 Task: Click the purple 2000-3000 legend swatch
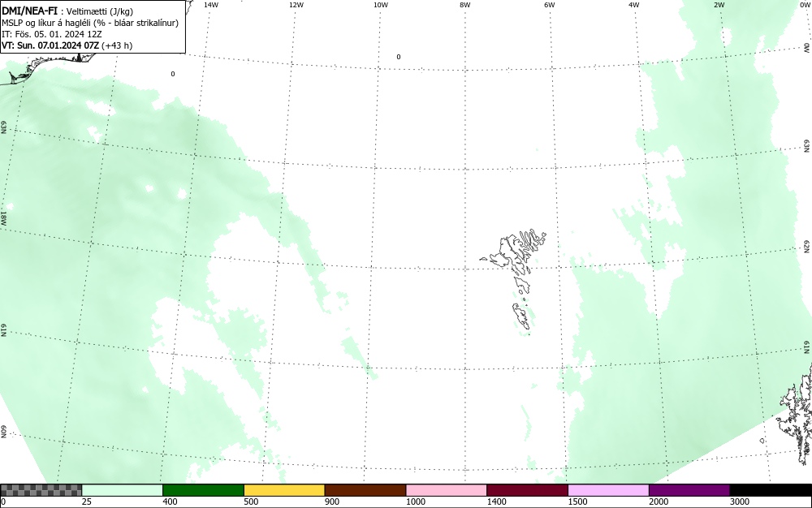[x=689, y=490]
